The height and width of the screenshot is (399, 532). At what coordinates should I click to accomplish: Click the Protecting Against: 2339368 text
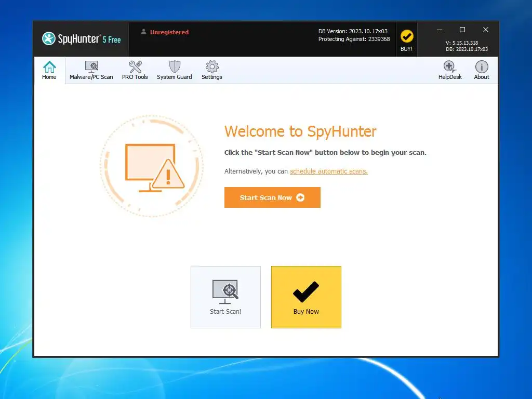coord(354,39)
